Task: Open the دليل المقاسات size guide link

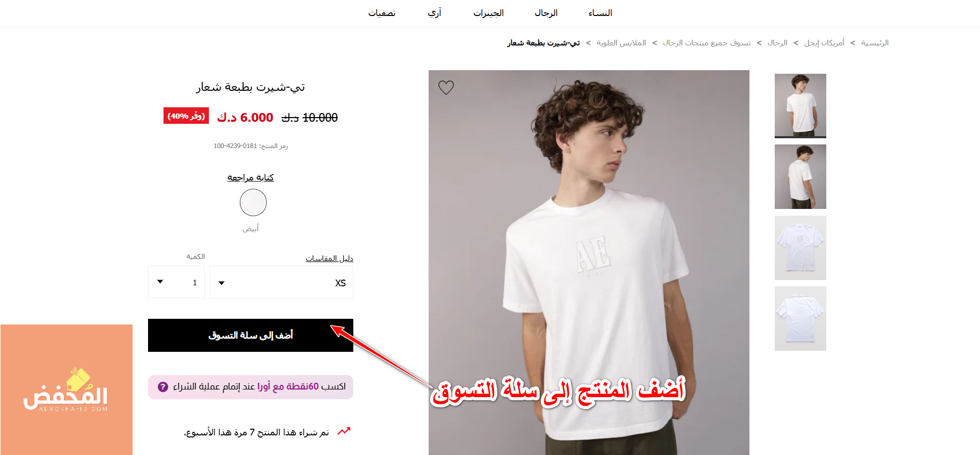Action: [x=330, y=258]
